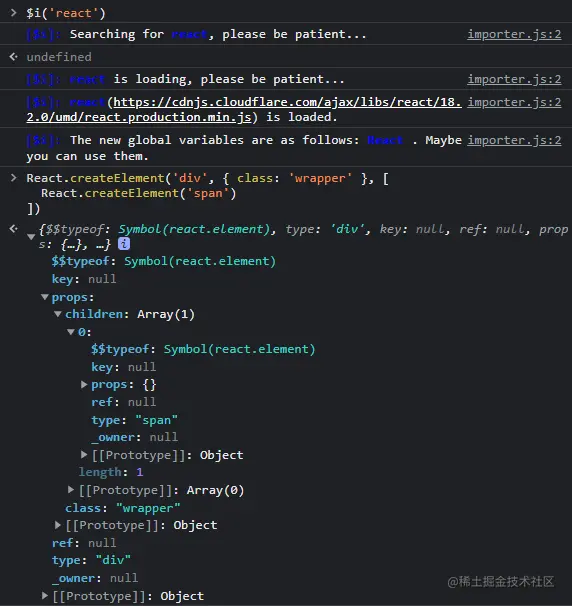This screenshot has height=606, width=572.
Task: Select the nested $$typeof row under 0:
Action: point(203,349)
